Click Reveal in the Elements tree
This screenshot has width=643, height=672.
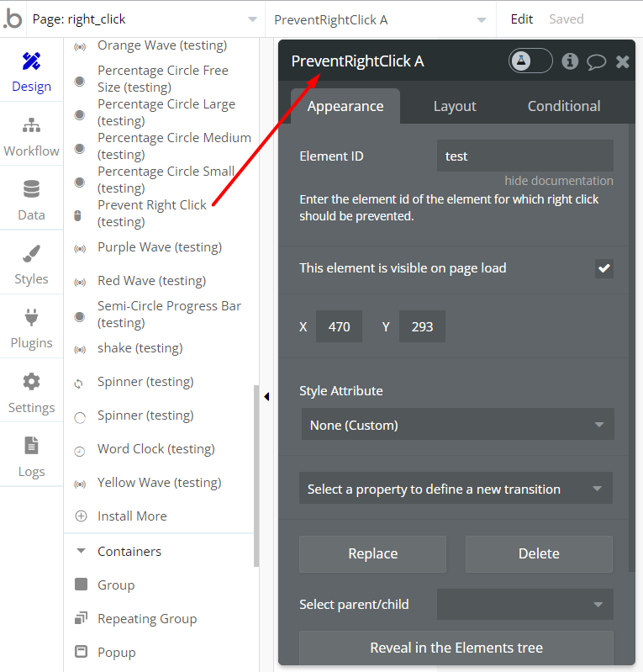(456, 647)
